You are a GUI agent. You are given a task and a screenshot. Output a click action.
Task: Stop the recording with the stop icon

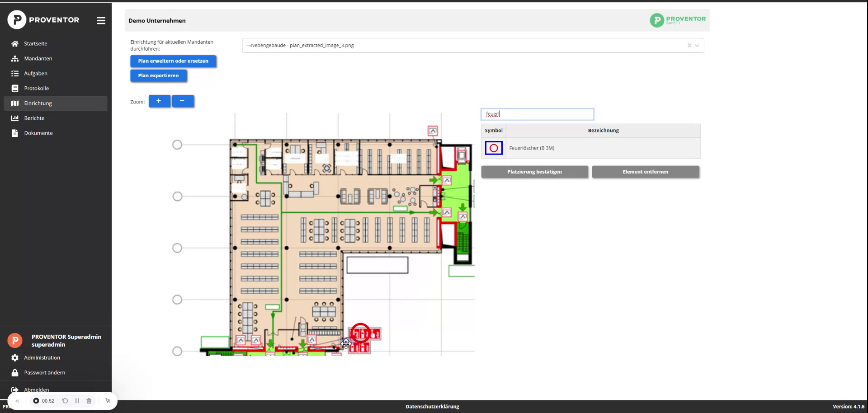[x=36, y=400]
